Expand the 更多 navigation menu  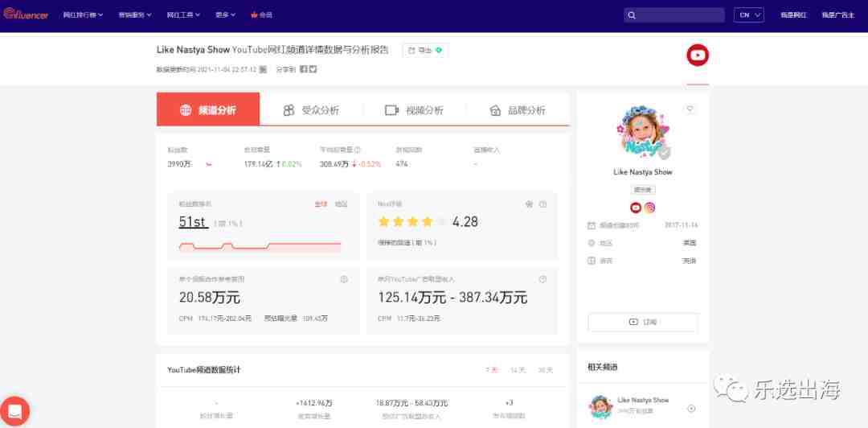pyautogui.click(x=225, y=15)
